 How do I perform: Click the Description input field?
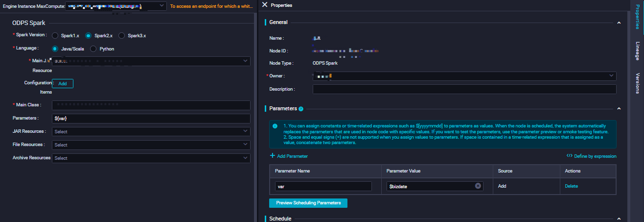(x=464, y=89)
